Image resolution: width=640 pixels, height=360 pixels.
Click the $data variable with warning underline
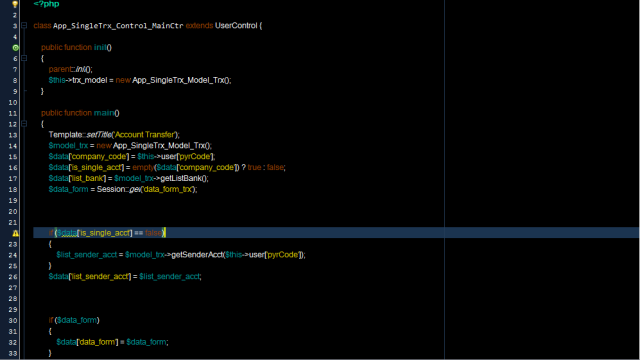coord(67,233)
